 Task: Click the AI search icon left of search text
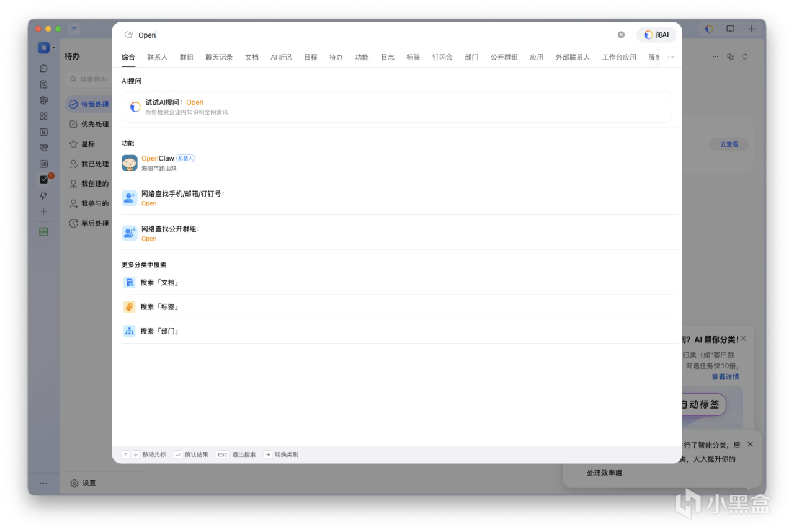click(x=129, y=35)
